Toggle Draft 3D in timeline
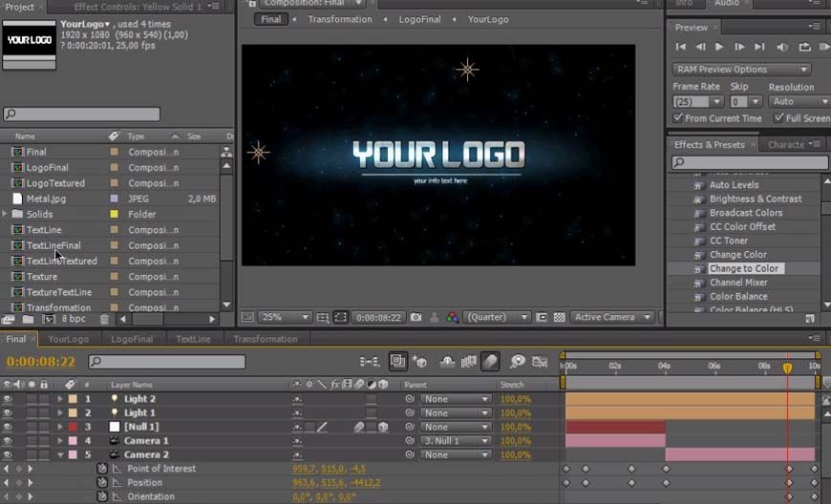Image resolution: width=831 pixels, height=504 pixels. (419, 362)
